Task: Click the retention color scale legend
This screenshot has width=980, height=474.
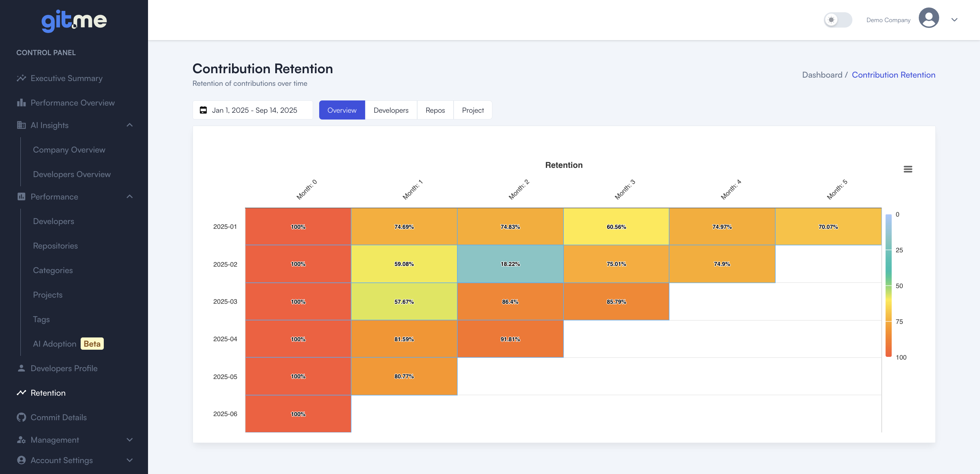Action: [888, 286]
